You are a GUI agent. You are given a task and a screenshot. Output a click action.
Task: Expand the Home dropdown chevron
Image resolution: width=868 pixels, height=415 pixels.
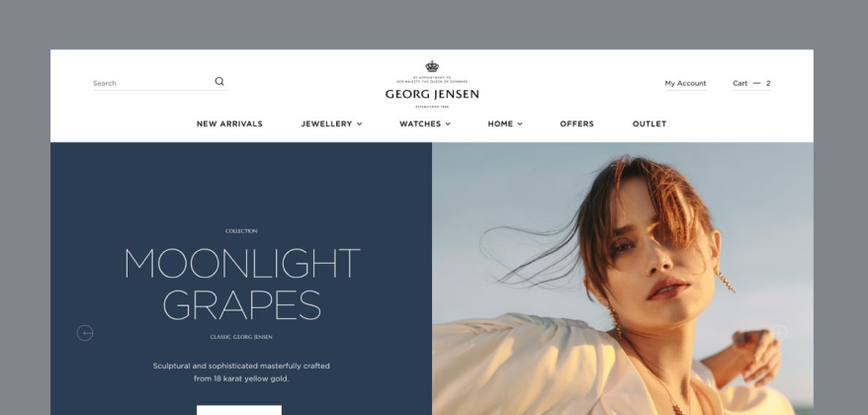click(x=520, y=124)
